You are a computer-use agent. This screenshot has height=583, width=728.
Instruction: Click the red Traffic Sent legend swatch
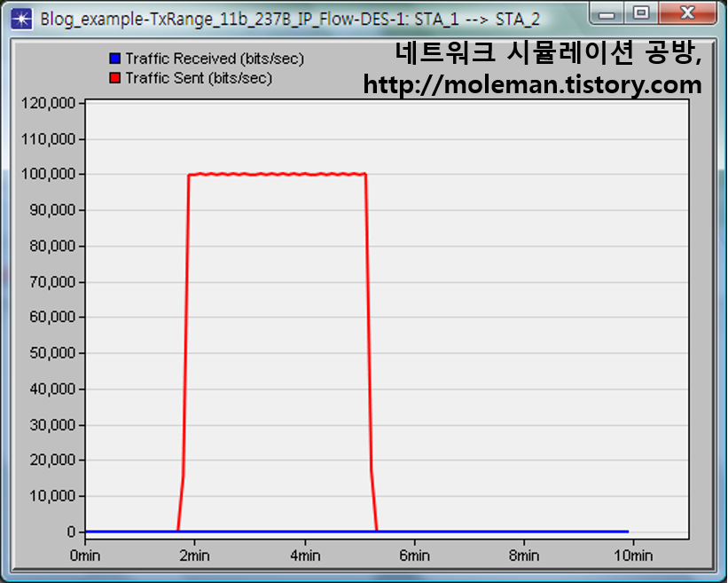pos(114,78)
